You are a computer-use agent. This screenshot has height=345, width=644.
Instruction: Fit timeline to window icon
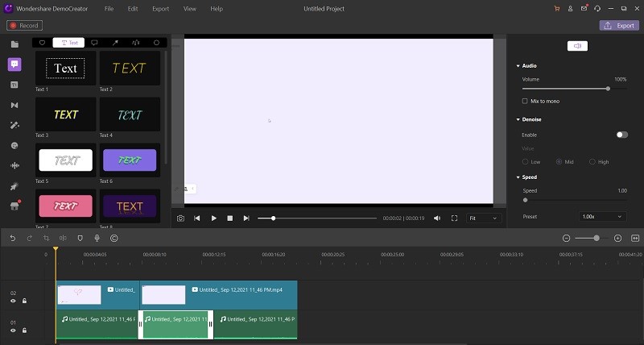click(635, 238)
